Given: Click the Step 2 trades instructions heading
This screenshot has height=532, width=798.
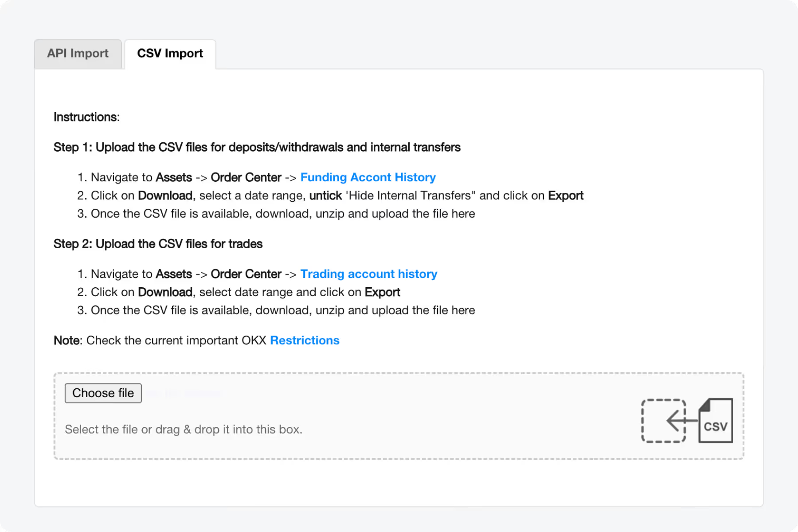Looking at the screenshot, I should tap(158, 244).
